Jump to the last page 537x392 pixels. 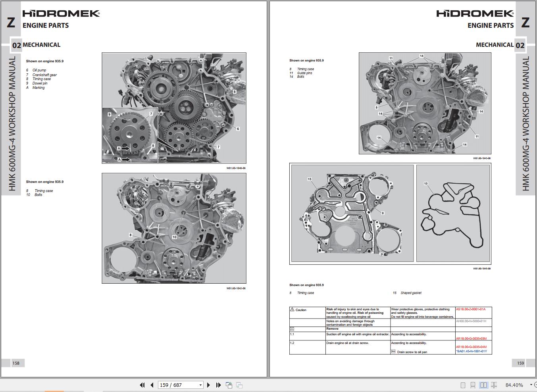click(218, 385)
